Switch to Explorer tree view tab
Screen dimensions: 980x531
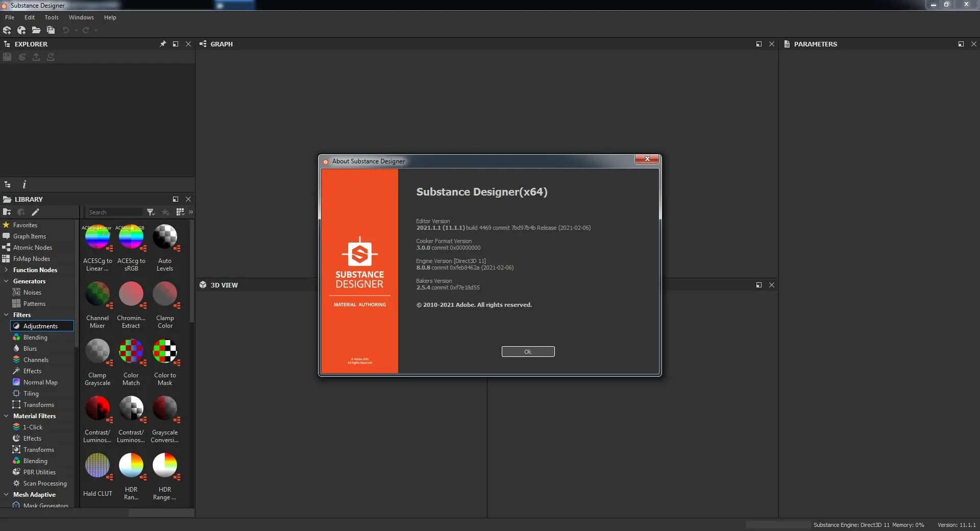pyautogui.click(x=8, y=184)
